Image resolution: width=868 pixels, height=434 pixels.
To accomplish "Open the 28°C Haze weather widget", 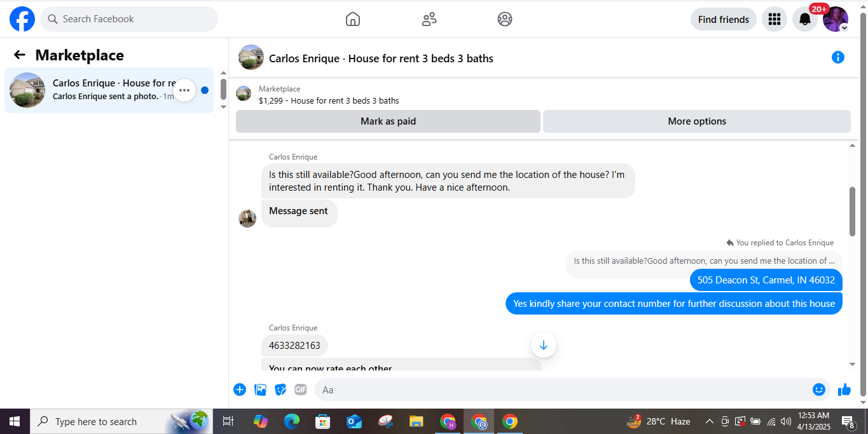I will click(x=658, y=421).
